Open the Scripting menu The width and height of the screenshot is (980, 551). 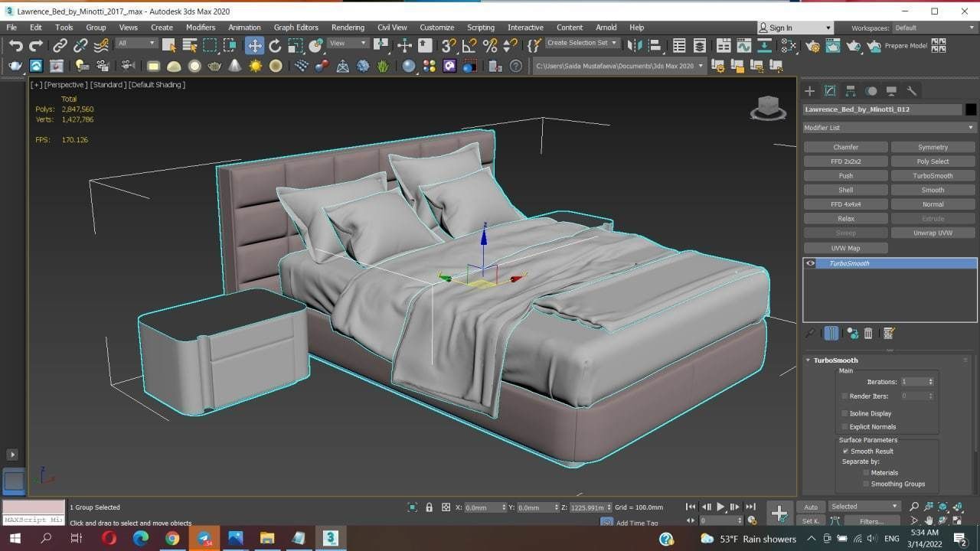click(x=481, y=28)
